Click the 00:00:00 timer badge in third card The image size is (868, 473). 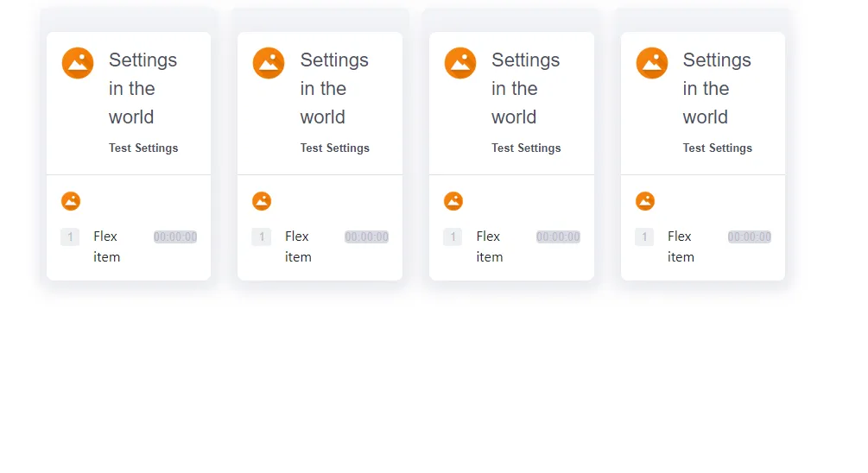coord(558,236)
